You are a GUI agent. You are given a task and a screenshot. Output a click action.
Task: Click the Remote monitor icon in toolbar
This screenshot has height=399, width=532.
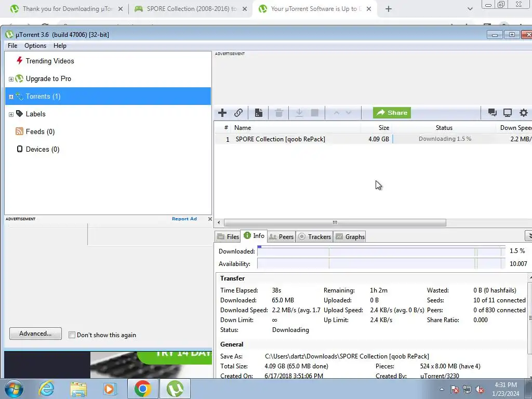click(508, 113)
